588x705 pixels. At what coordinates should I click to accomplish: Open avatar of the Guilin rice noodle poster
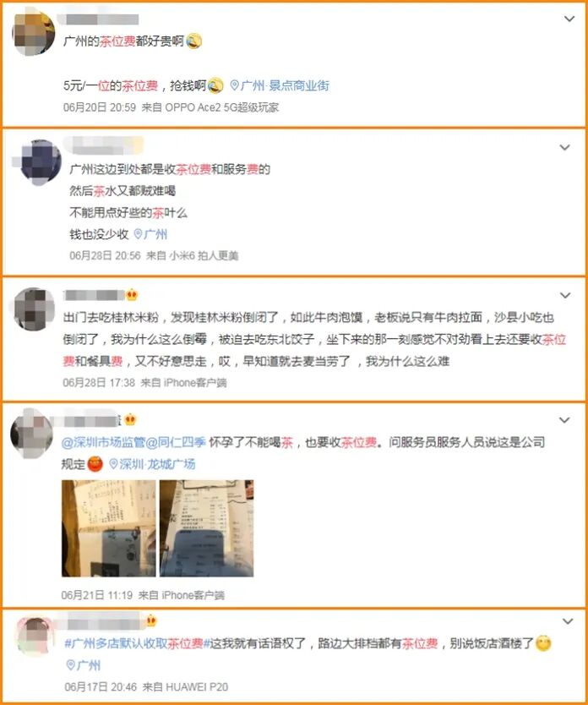pos(35,309)
